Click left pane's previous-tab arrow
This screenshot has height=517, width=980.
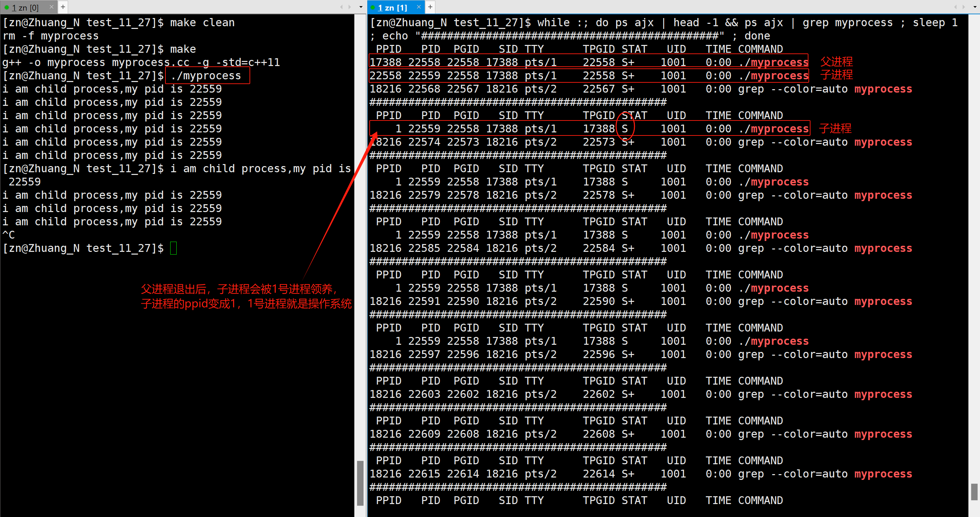point(341,7)
